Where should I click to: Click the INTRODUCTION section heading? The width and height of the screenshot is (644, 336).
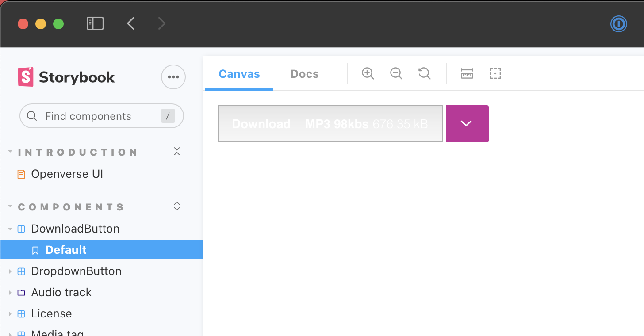77,152
